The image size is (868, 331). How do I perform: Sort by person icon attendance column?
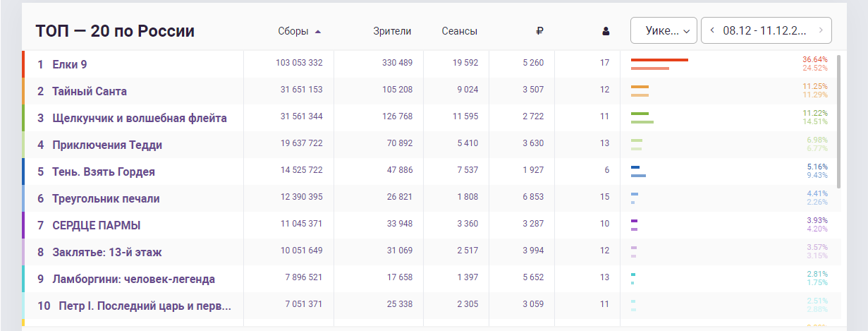605,31
